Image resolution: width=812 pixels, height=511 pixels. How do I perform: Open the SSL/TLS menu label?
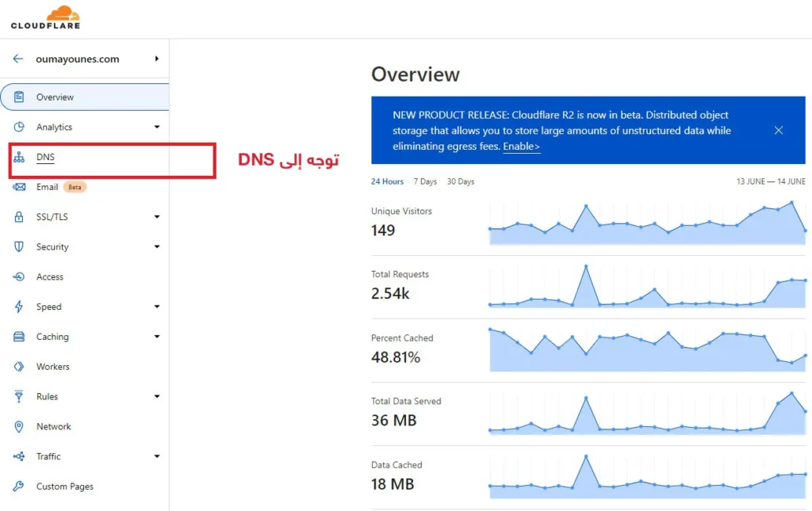52,217
